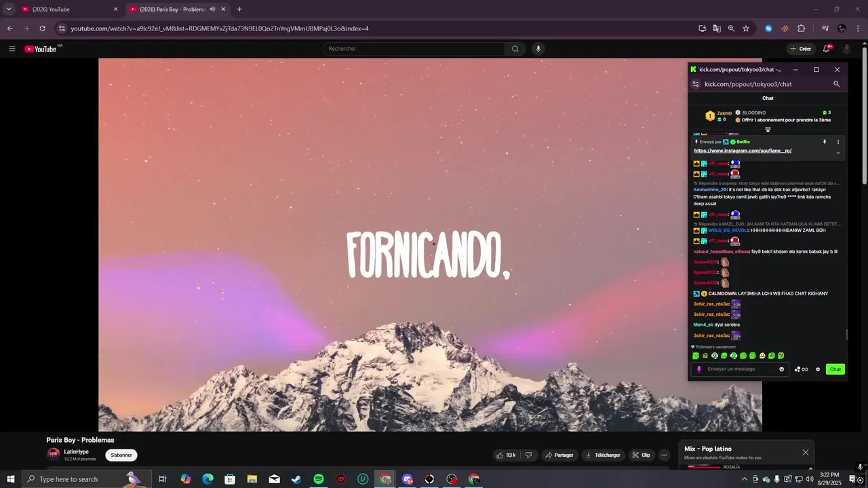The height and width of the screenshot is (488, 868).
Task: Open the Shazam extension
Action: click(x=768, y=28)
